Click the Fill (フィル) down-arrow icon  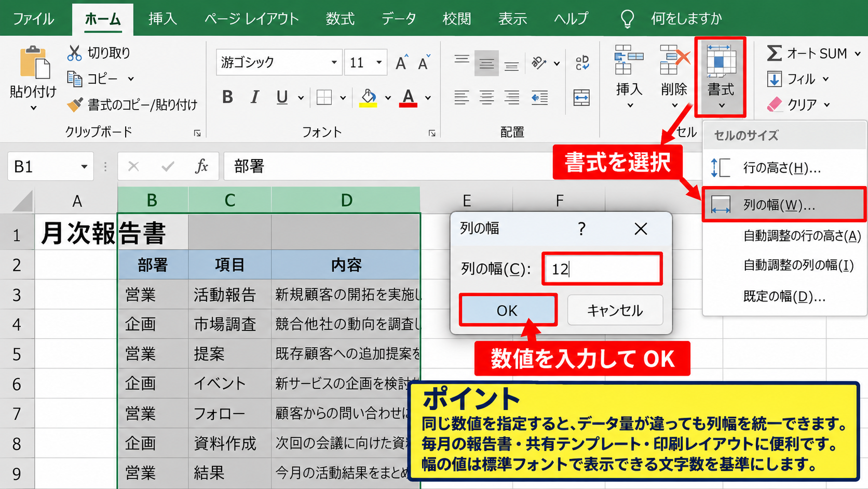(x=774, y=79)
